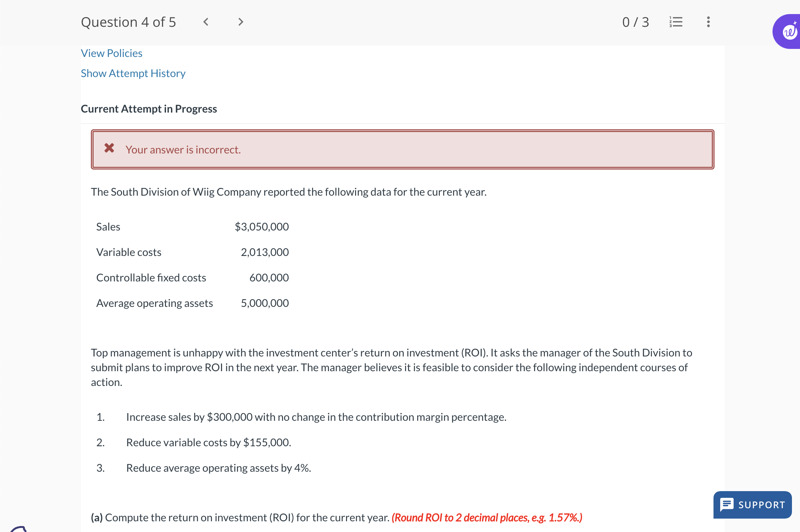Viewport: 800px width, 532px height.
Task: Click the 'Increase sales by $300,000' option text
Action: pyautogui.click(x=316, y=417)
